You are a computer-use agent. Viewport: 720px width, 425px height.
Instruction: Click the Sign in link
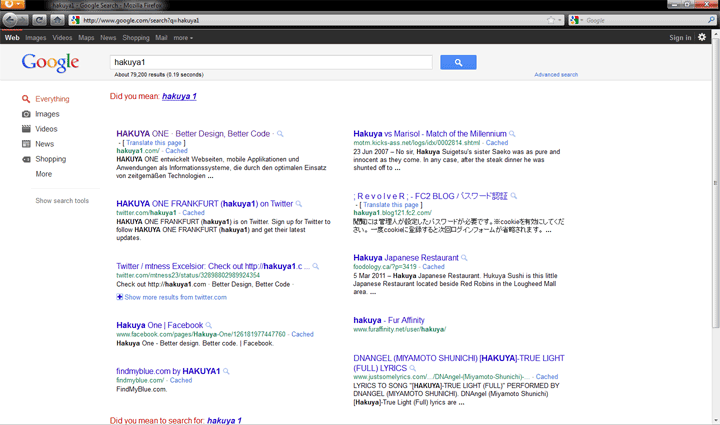point(680,38)
